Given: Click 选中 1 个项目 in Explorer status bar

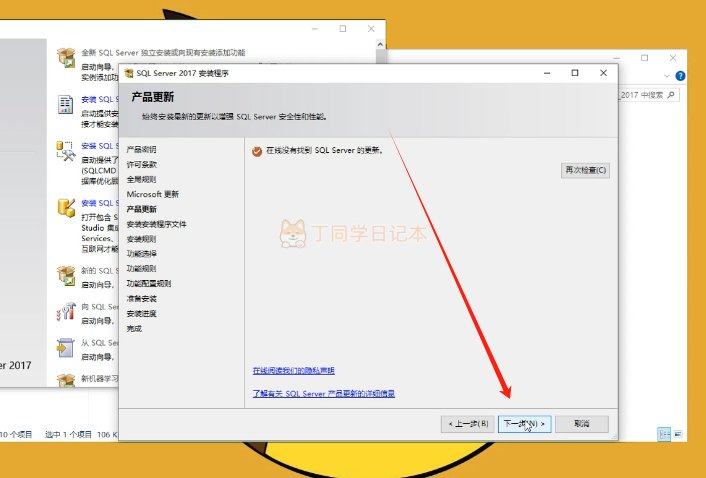Looking at the screenshot, I should tap(68, 434).
